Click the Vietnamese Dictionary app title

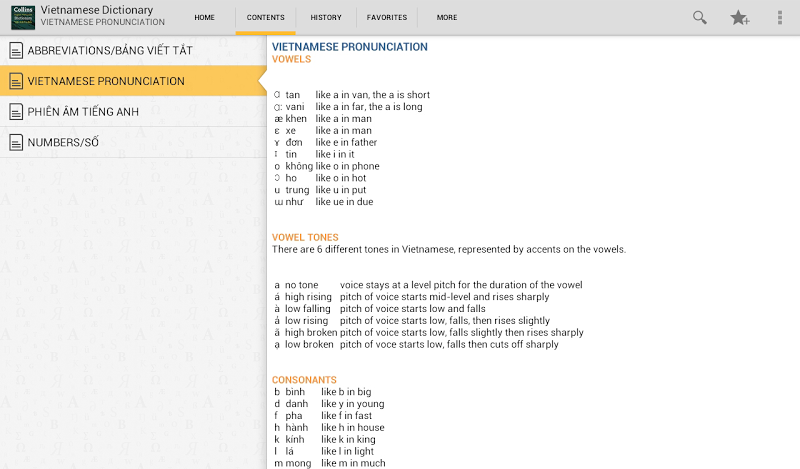click(97, 10)
